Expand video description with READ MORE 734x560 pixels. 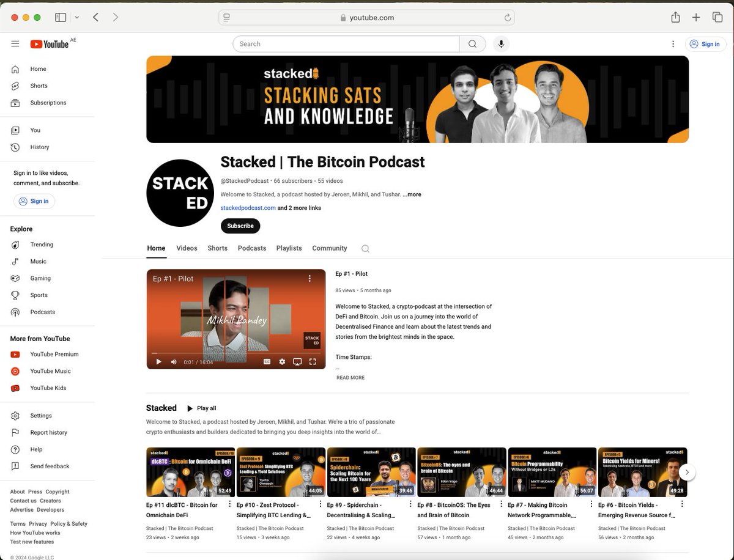click(350, 378)
